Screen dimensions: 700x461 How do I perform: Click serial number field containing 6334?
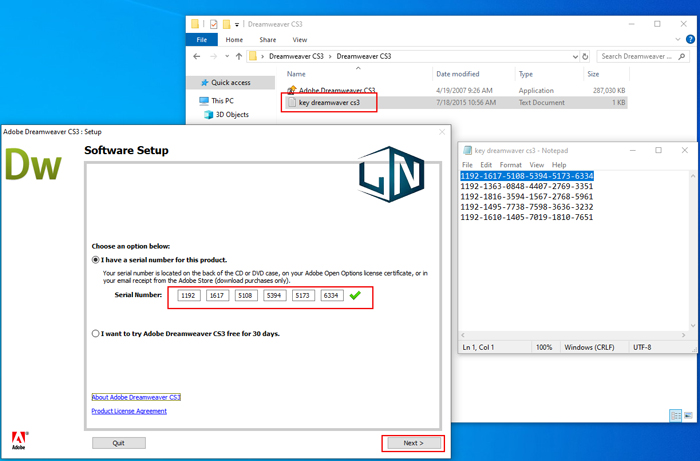pyautogui.click(x=332, y=295)
